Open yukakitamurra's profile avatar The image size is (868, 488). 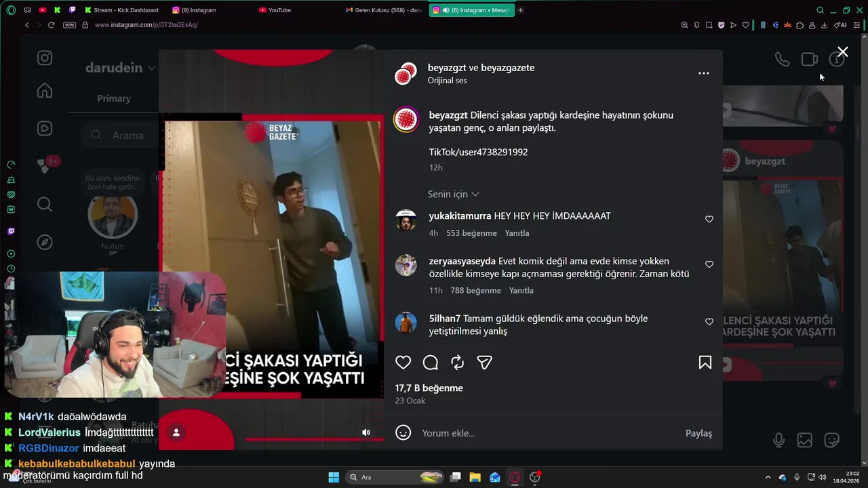click(406, 220)
